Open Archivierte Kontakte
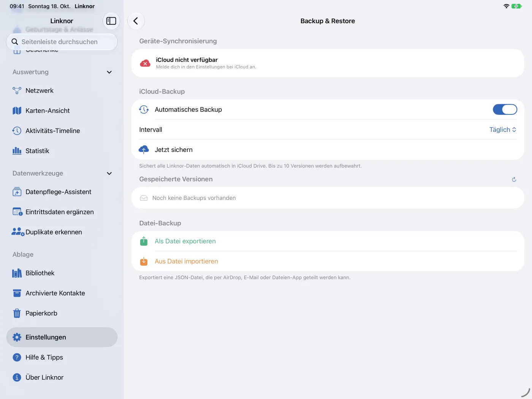 (62, 293)
